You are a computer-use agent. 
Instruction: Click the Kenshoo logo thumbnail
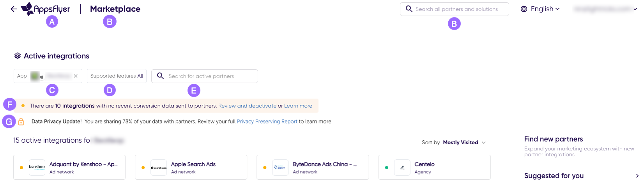tap(37, 168)
